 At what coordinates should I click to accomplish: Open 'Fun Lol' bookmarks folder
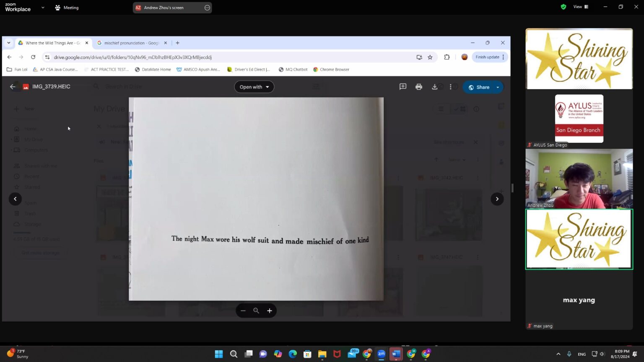17,70
